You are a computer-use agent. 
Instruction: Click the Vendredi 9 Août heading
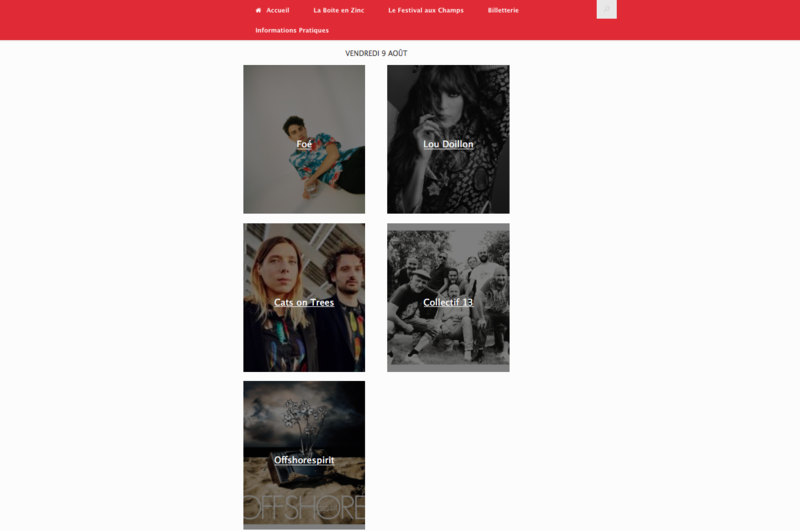tap(376, 53)
